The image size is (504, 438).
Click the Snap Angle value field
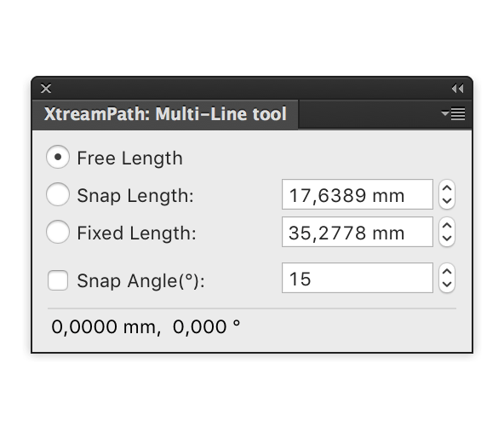coord(358,278)
